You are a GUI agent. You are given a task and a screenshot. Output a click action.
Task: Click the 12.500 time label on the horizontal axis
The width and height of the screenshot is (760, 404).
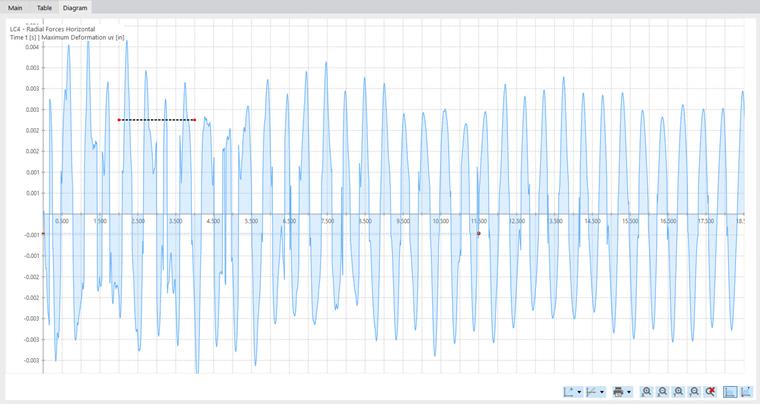click(517, 221)
